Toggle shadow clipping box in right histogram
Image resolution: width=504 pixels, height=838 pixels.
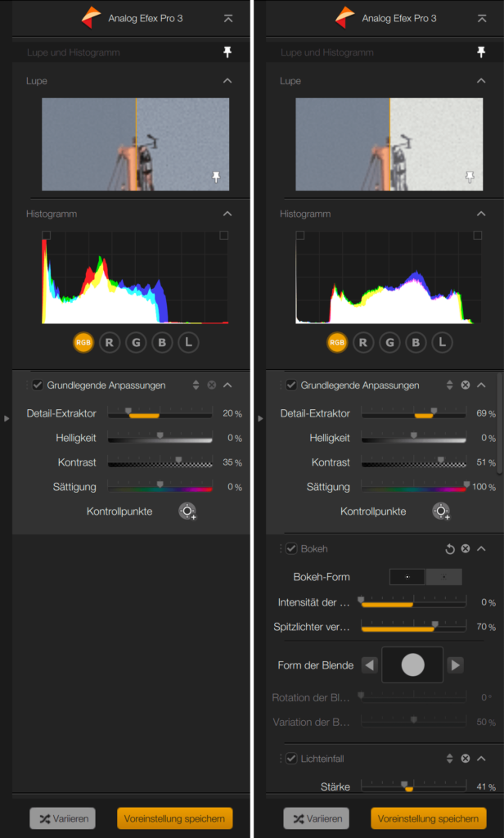coord(300,235)
